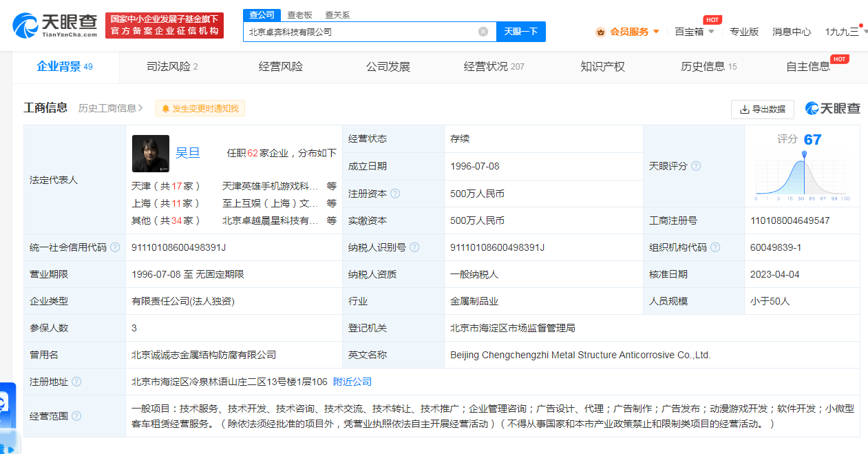Click the 核准日期 value 2023-04-04
868x454 pixels.
775,274
